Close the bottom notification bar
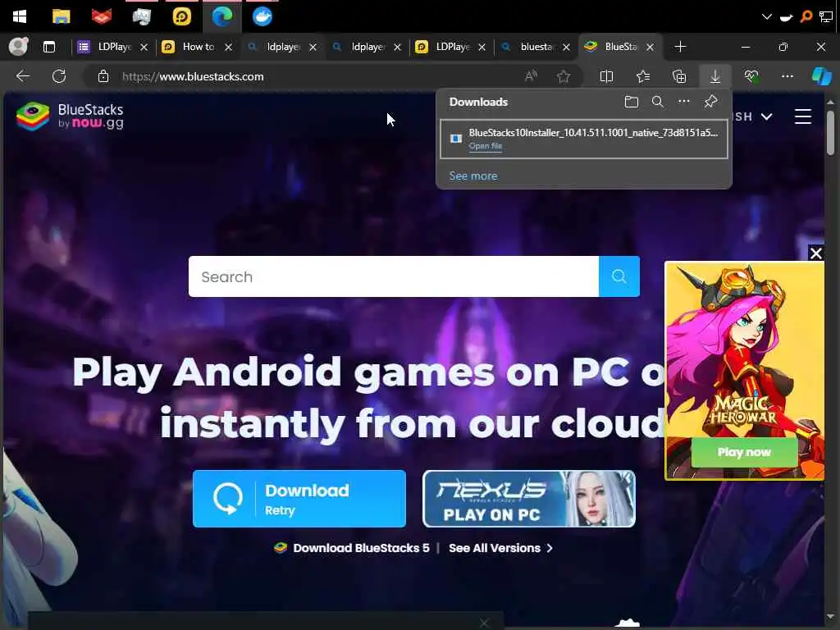Viewport: 840px width, 630px height. (484, 623)
